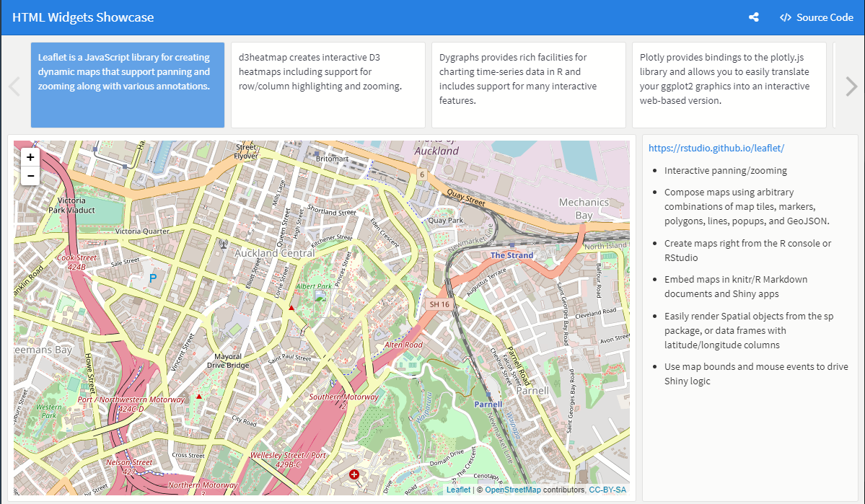Click the blue parking P icon on map

152,278
